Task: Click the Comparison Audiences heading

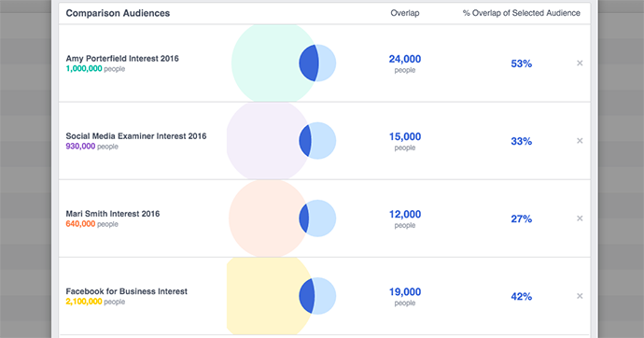Action: point(118,13)
